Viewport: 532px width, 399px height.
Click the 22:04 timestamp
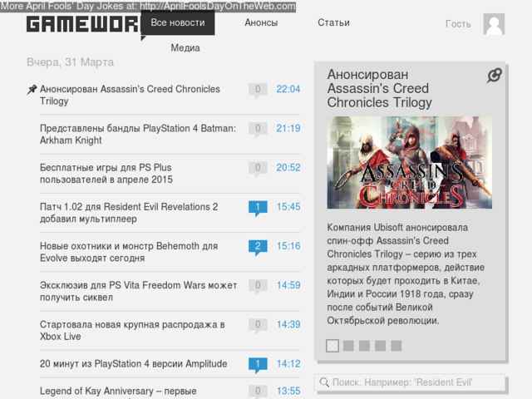pos(288,89)
